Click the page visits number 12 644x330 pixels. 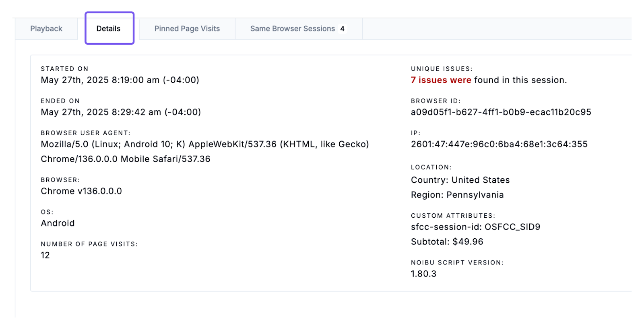(x=45, y=256)
